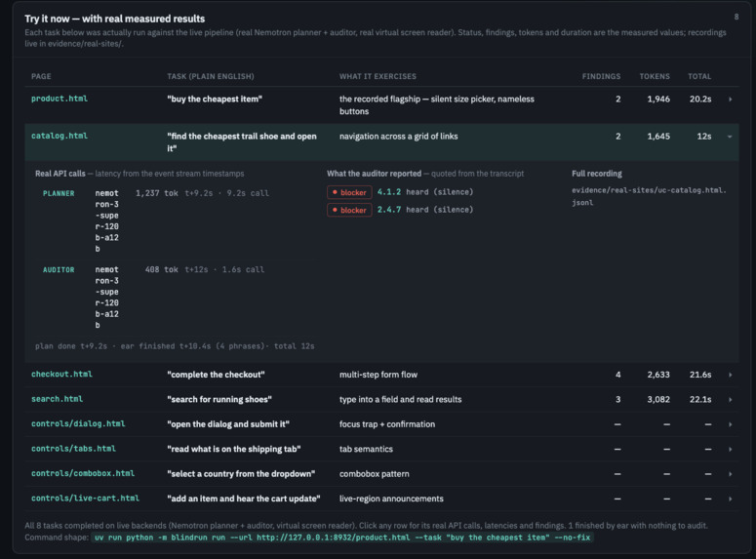Open the controls/live-cart.html page link
This screenshot has width=756, height=559.
coord(85,499)
